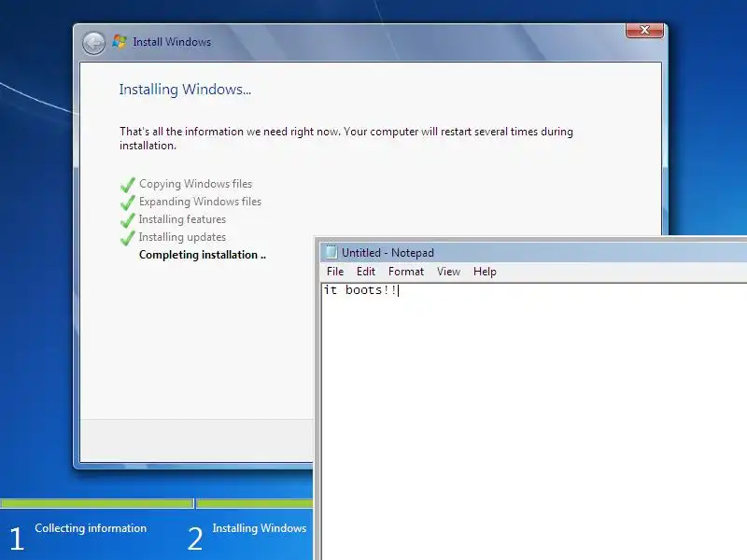The image size is (747, 560).
Task: Click the 'Installing features' step
Action: point(182,219)
